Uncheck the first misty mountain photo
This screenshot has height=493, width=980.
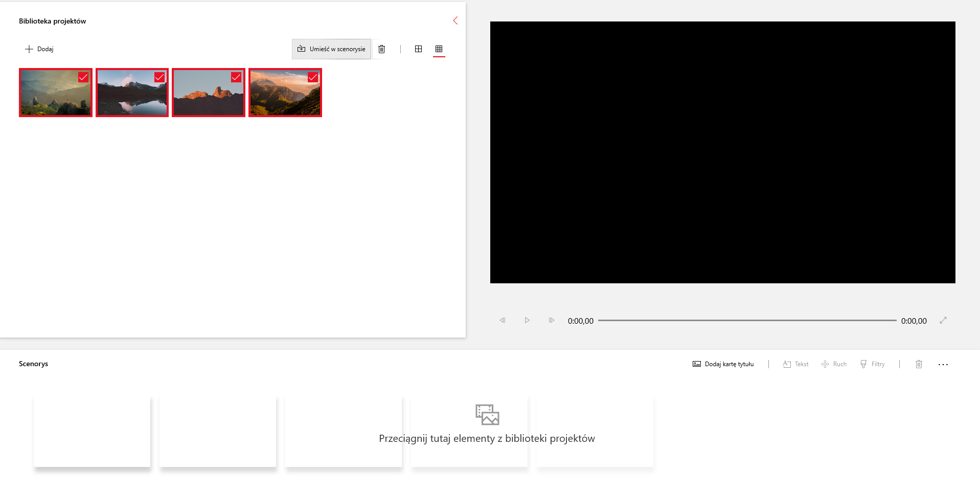coord(83,77)
